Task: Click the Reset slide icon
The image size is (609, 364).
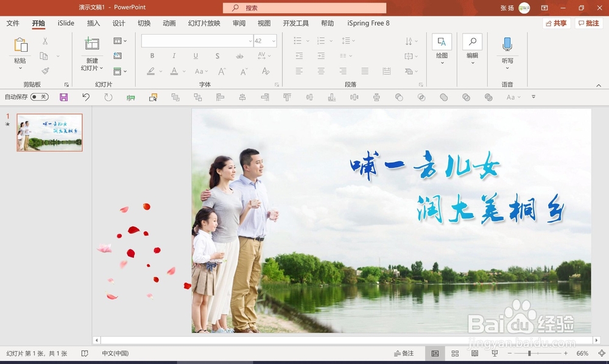Action: point(118,56)
